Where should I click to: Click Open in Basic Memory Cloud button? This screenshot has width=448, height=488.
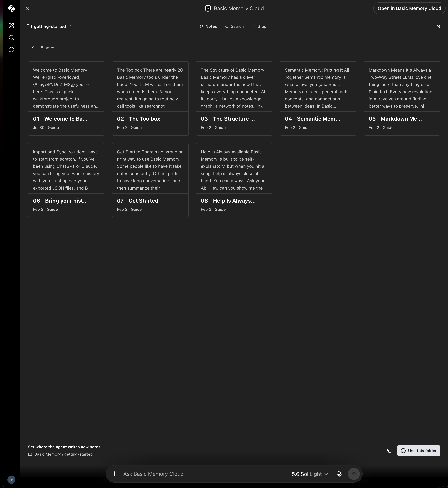tap(409, 8)
